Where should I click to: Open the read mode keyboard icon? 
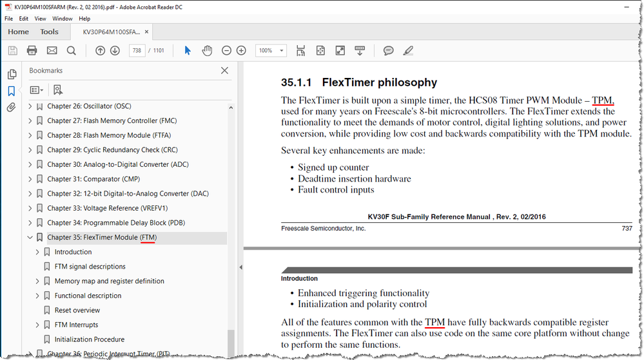[360, 50]
